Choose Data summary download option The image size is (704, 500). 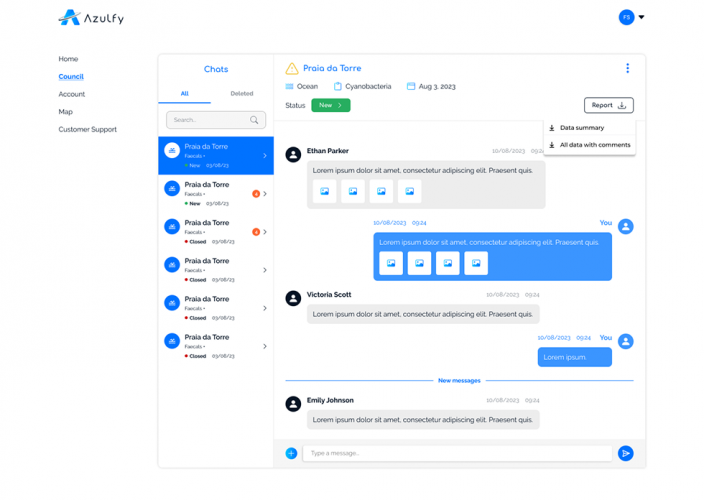(590, 128)
